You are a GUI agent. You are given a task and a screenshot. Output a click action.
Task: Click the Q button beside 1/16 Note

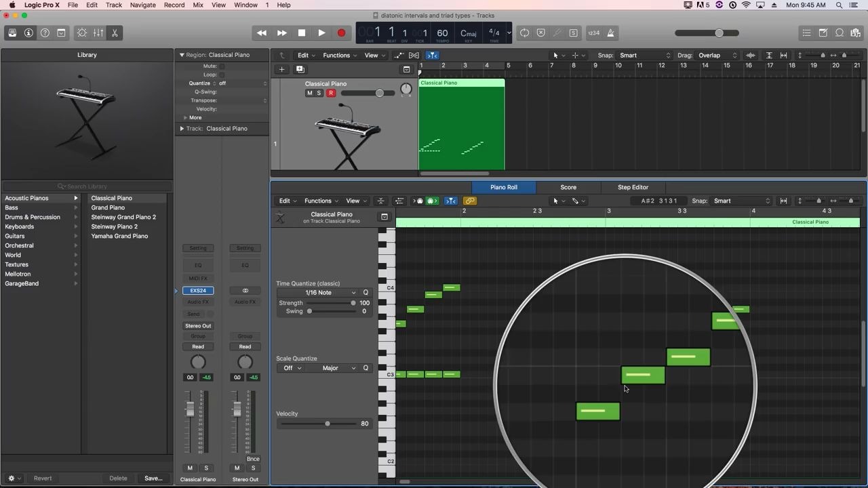pos(366,292)
